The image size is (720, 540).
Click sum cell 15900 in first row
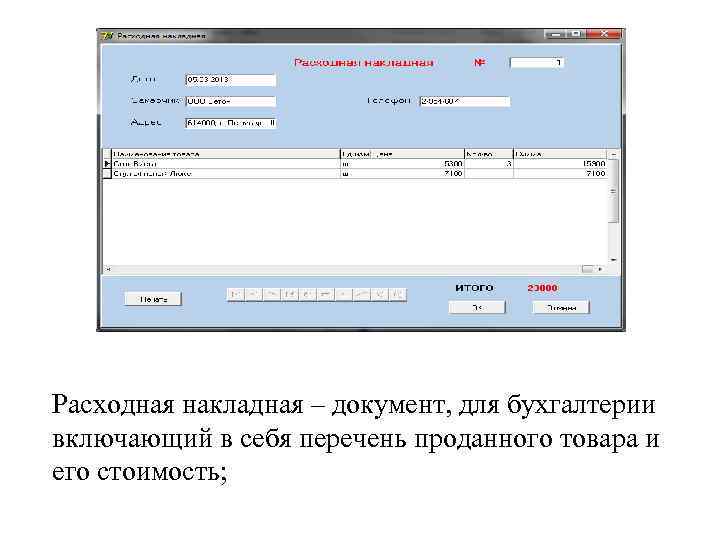560,163
